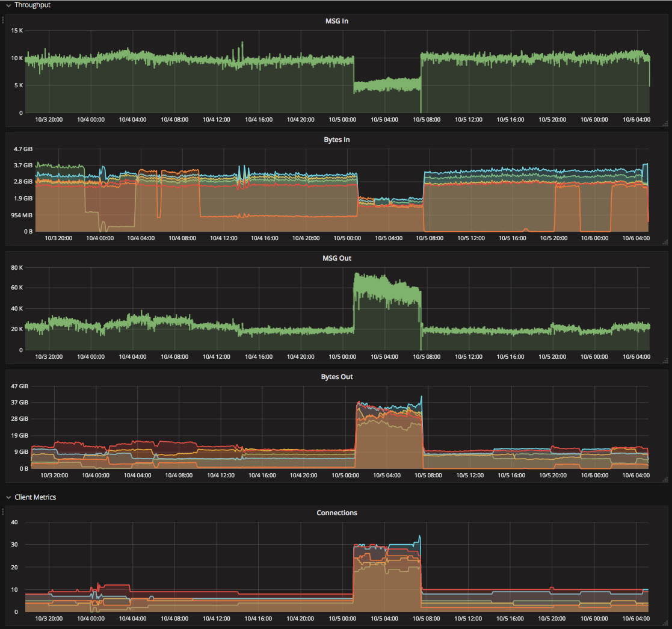Click the 40 axis label in Connections
Screen dimensions: 672x629
14,522
